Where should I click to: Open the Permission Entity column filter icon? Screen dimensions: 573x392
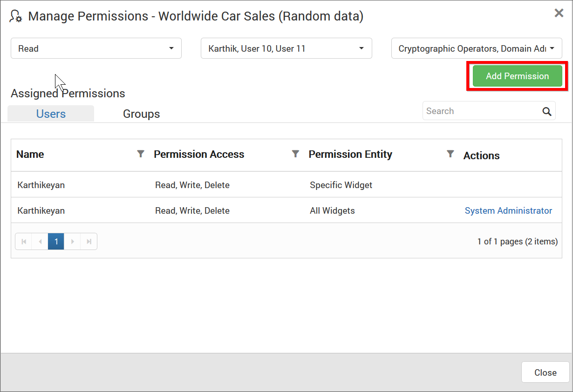coord(450,154)
